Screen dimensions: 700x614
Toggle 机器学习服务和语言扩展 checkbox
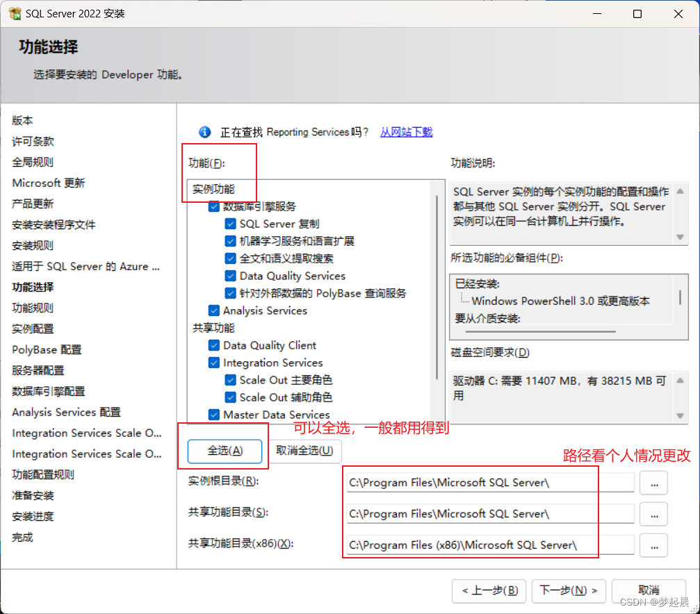230,241
